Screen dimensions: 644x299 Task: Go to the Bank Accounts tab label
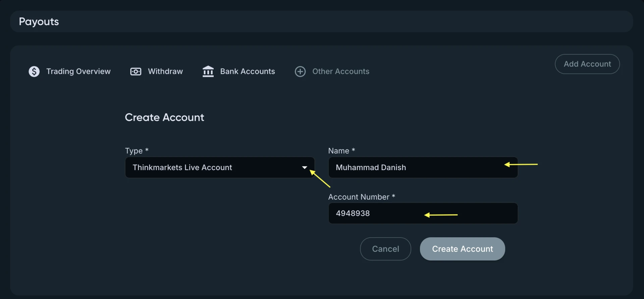[x=248, y=71]
